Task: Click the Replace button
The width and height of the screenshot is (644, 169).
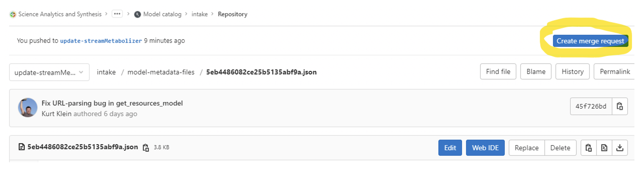Action: (526, 148)
